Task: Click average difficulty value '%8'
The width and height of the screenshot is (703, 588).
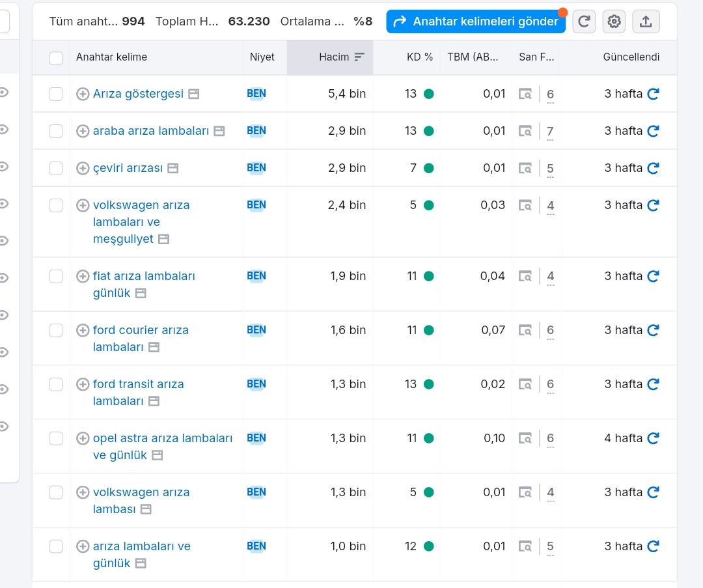Action: pyautogui.click(x=363, y=21)
